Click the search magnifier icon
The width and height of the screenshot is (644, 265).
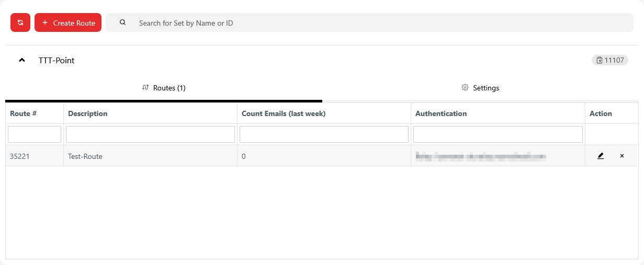tap(123, 22)
